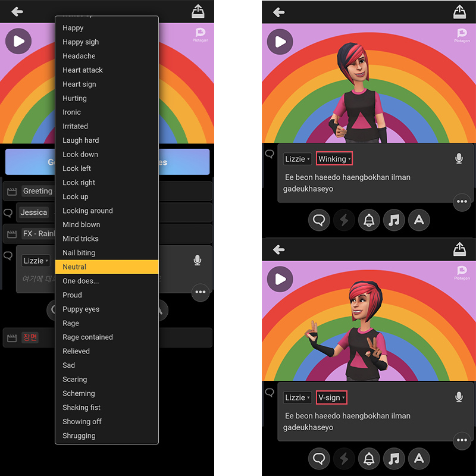Select Puppy eyes expression
The width and height of the screenshot is (476, 476).
pos(107,309)
